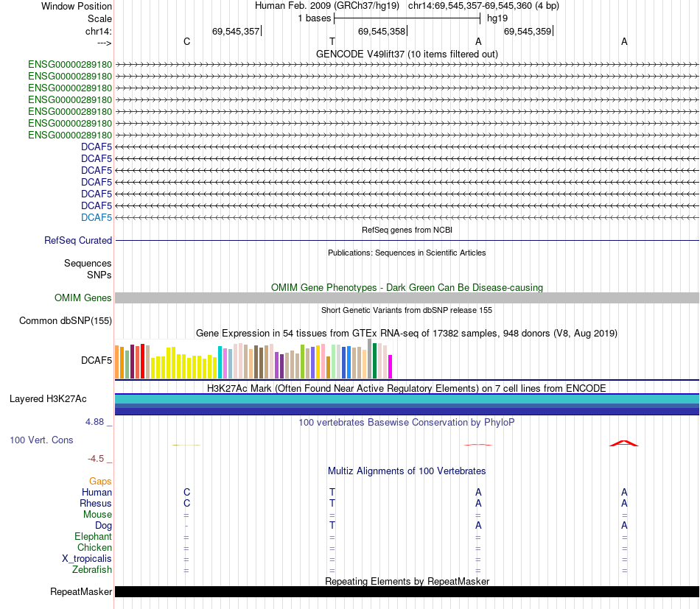Image resolution: width=700 pixels, height=609 pixels.
Task: Select the Rhesus alignment row label
Action: [x=96, y=503]
